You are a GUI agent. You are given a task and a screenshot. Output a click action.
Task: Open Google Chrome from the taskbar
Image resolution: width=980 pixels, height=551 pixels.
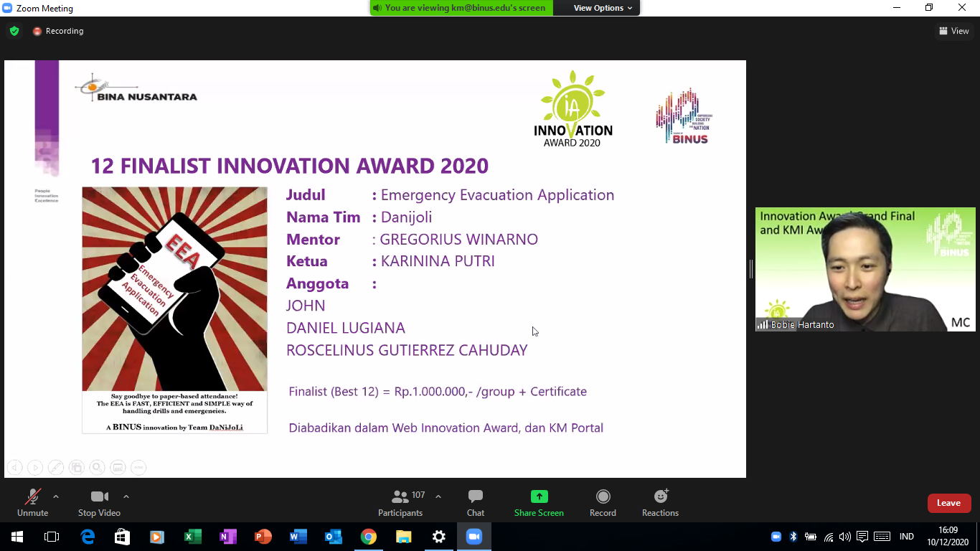pos(369,537)
